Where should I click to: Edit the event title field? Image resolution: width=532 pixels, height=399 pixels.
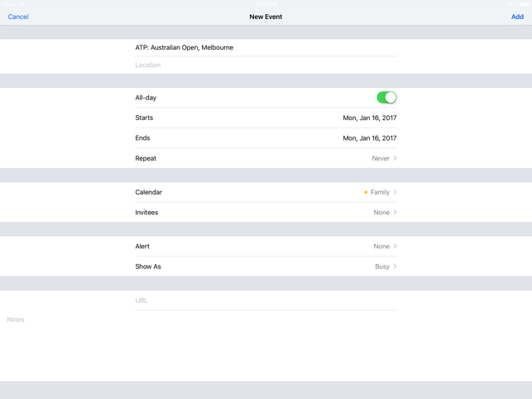pyautogui.click(x=266, y=47)
